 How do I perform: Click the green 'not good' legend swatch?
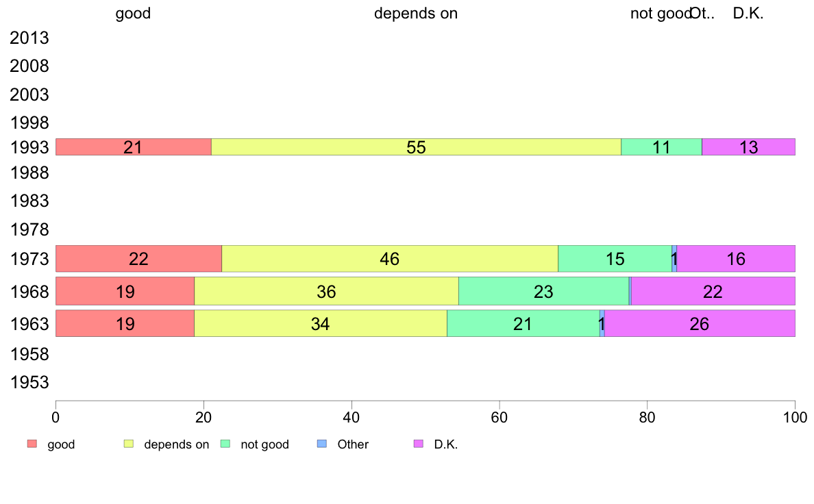[225, 444]
